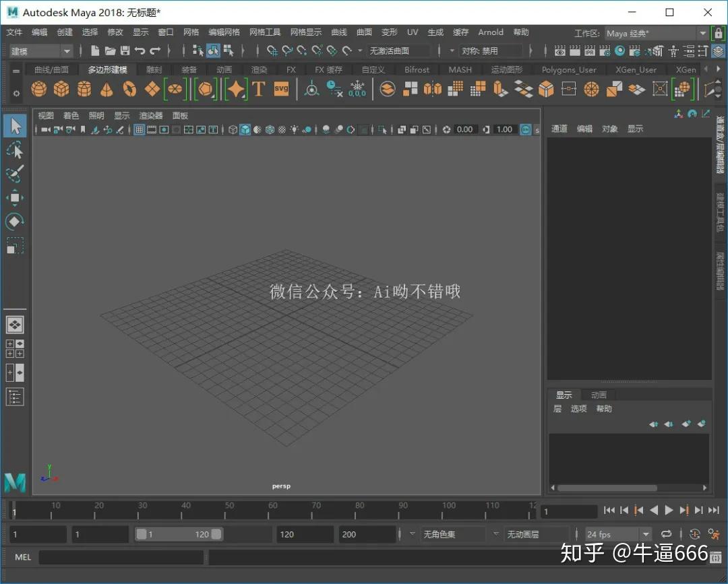Viewport: 728px width, 584px height.
Task: Click the 无动画层 button below the timeline
Action: click(x=536, y=534)
